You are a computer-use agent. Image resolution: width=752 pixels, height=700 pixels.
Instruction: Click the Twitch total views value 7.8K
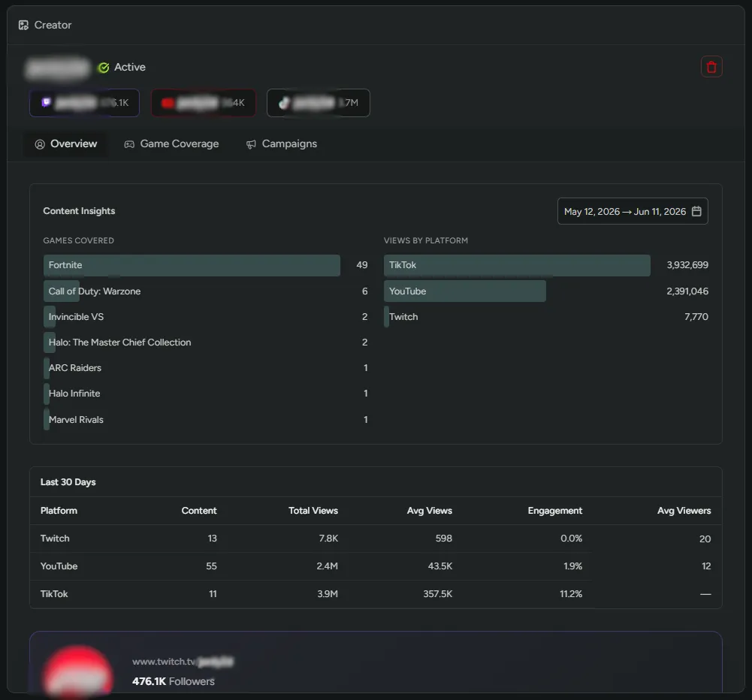[328, 539]
